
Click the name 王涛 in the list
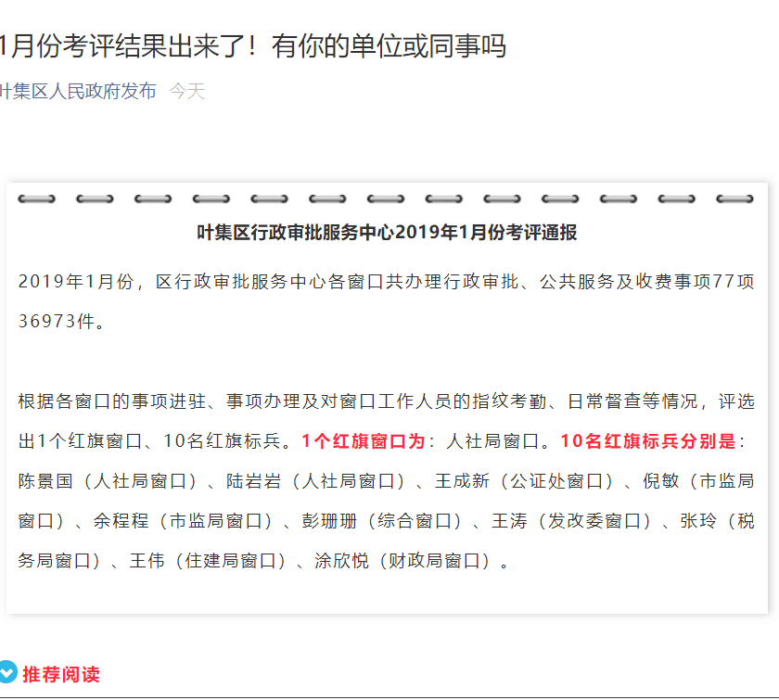(x=509, y=521)
